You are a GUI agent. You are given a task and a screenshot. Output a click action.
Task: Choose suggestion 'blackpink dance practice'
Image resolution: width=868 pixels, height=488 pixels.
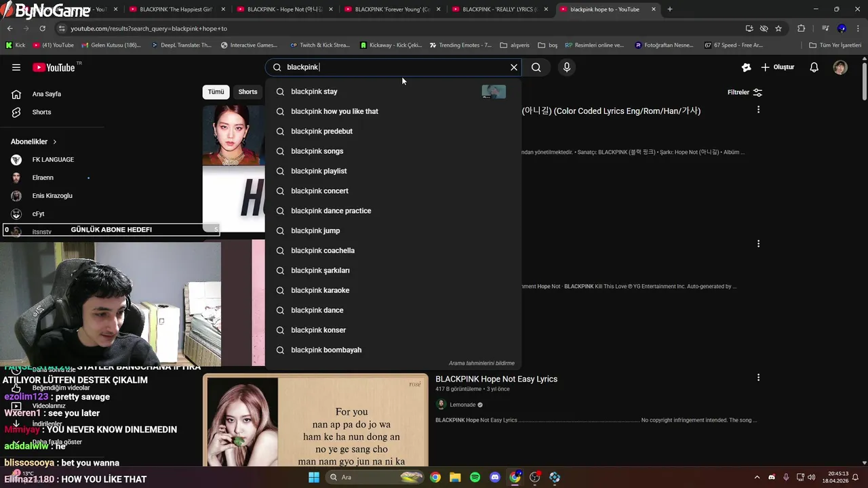[x=394, y=211]
